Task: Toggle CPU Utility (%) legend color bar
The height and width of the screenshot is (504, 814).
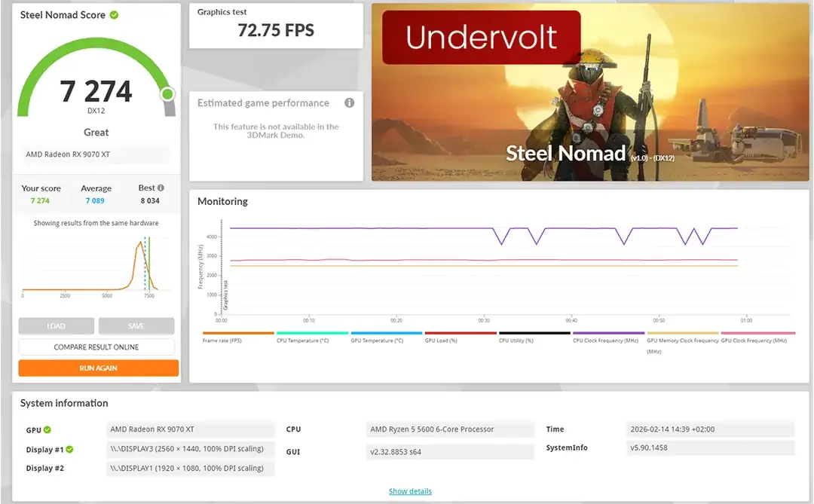Action: 534,333
